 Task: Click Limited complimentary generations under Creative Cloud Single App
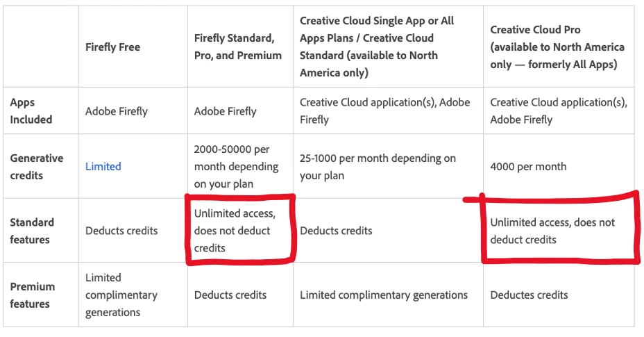point(384,295)
